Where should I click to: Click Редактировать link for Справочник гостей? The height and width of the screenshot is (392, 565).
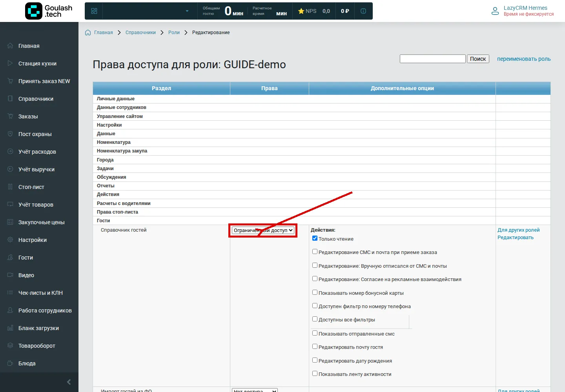pyautogui.click(x=516, y=238)
